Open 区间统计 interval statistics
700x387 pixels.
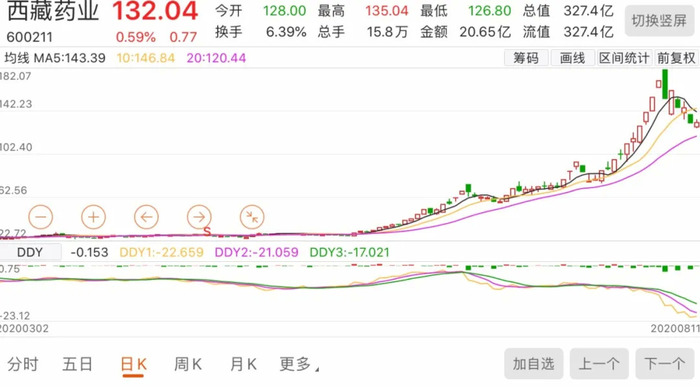[x=624, y=58]
